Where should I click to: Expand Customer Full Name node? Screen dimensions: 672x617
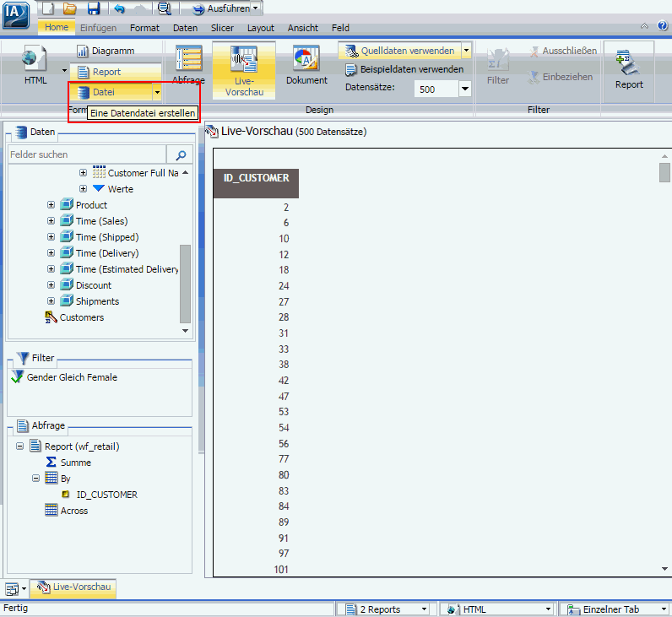pyautogui.click(x=83, y=173)
